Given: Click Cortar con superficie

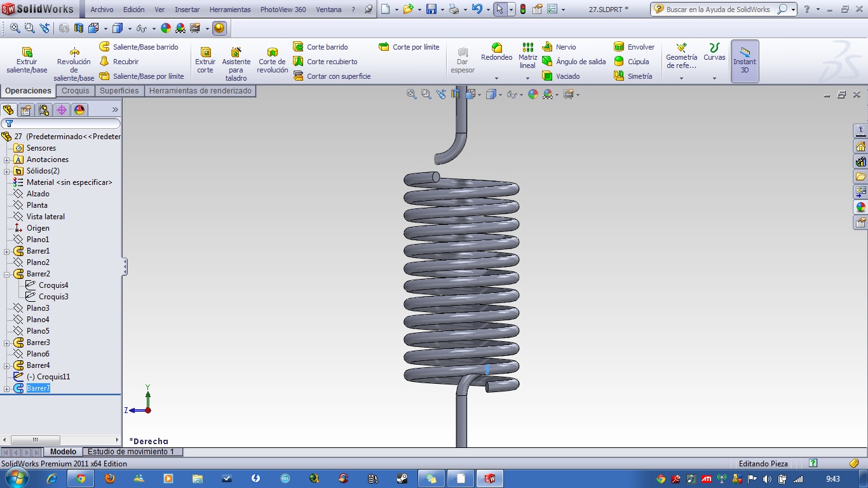Looking at the screenshot, I should click(332, 76).
